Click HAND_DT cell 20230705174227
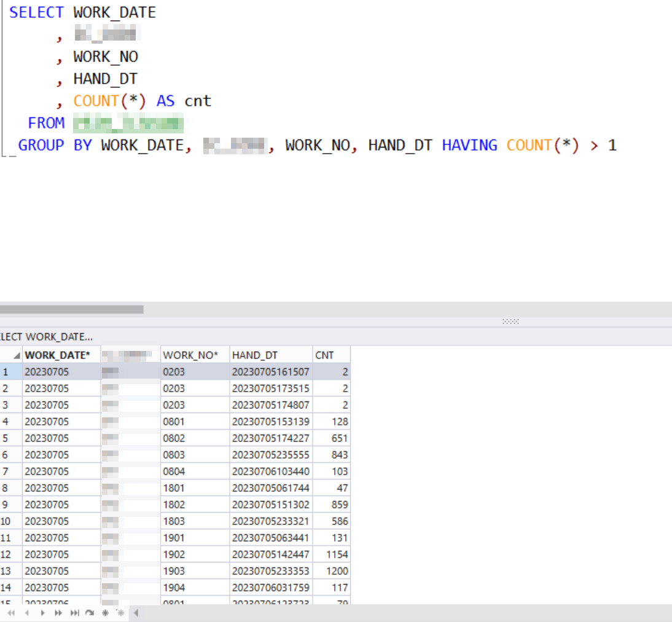672x622 pixels. click(271, 438)
